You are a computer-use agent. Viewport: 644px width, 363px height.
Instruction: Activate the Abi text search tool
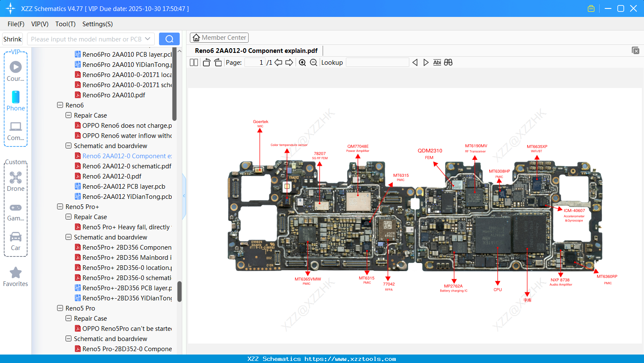(x=437, y=62)
